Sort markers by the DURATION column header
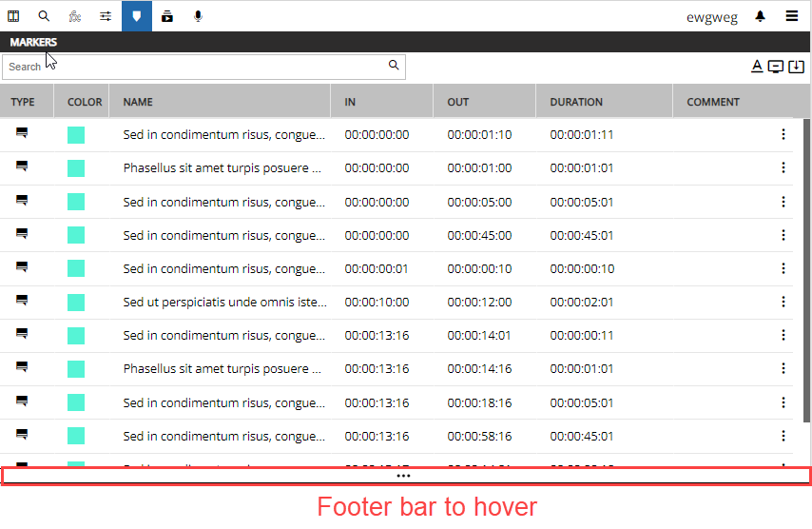The width and height of the screenshot is (812, 529). (576, 102)
